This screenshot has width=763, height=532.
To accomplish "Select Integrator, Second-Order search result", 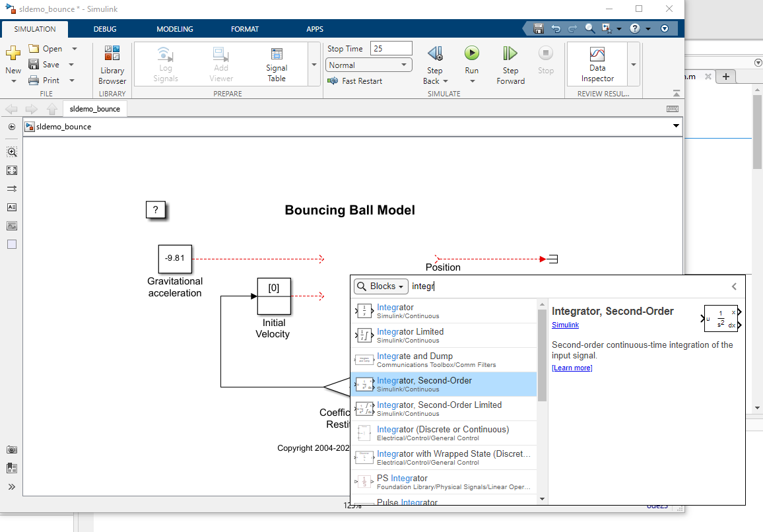I will (x=444, y=384).
